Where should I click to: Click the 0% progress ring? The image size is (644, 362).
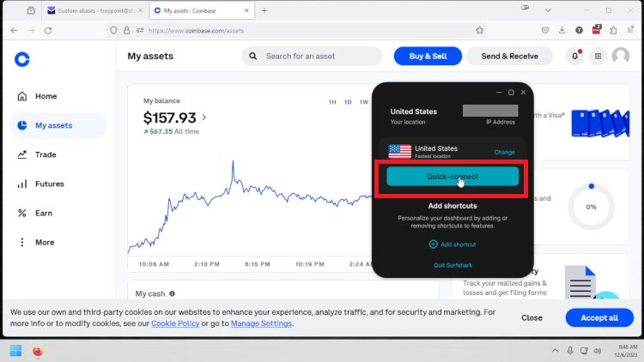591,207
